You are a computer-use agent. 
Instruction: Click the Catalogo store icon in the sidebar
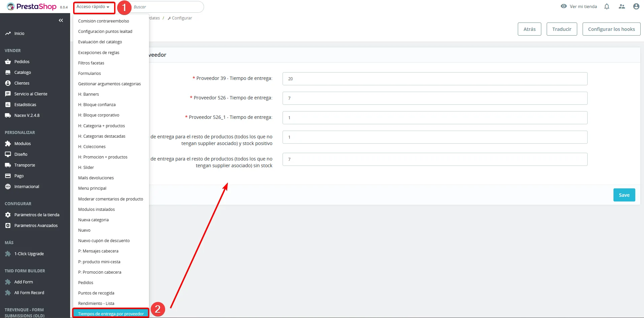(x=8, y=73)
